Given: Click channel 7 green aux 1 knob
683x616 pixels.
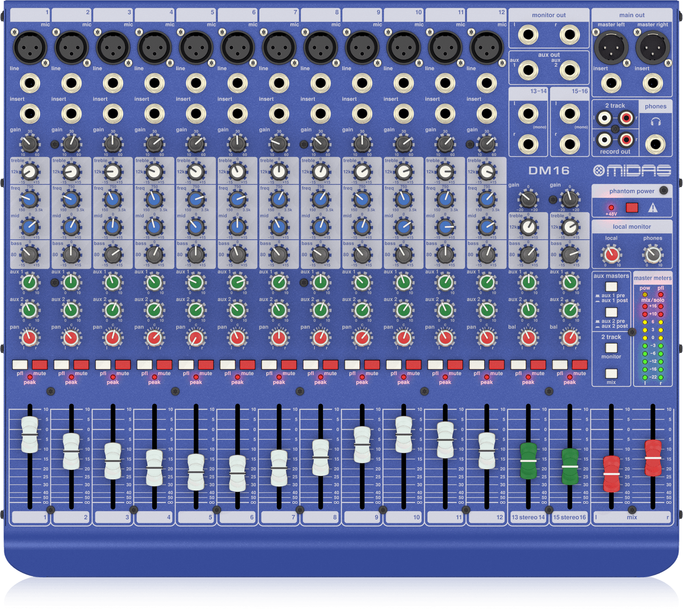Looking at the screenshot, I should (279, 282).
